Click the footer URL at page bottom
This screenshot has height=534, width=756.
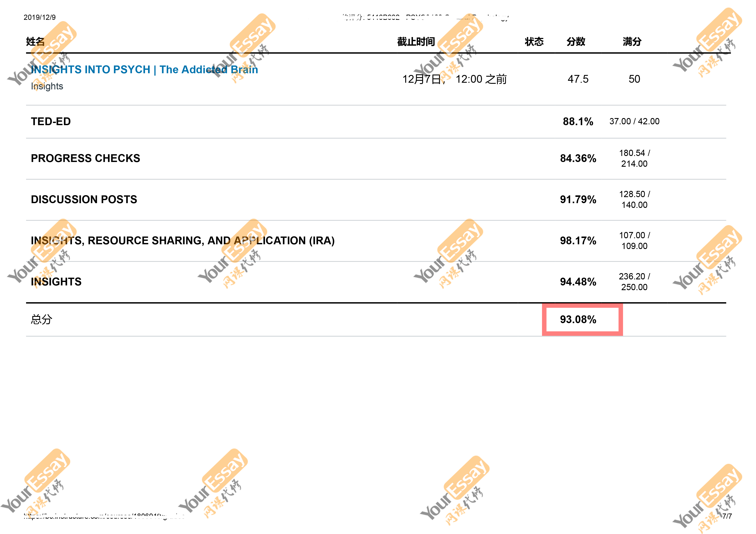[104, 516]
